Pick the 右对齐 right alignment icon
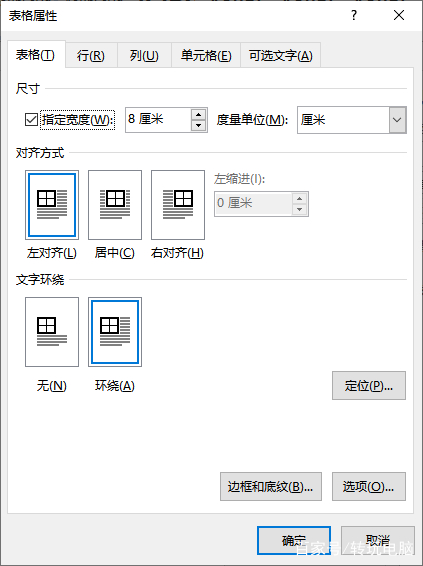 tap(178, 205)
